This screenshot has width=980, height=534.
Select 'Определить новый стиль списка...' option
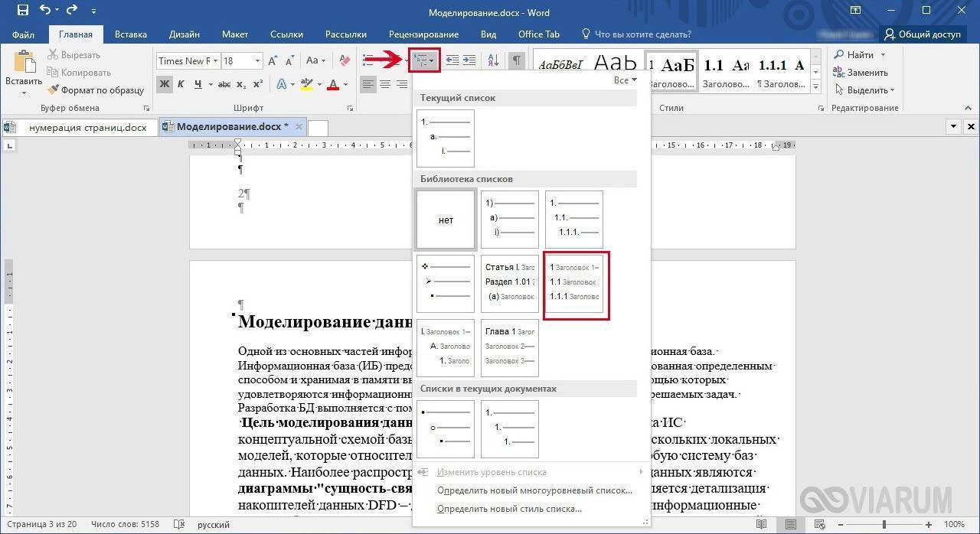point(509,509)
